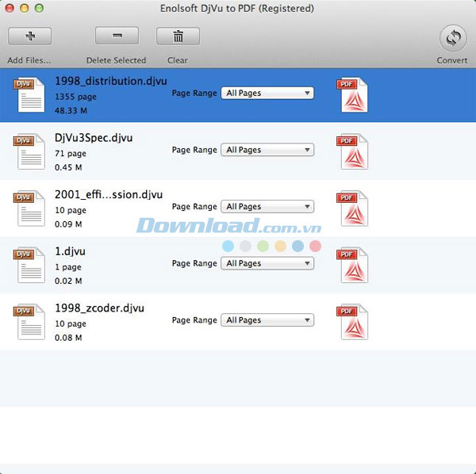Click the Add Files plus button
The height and width of the screenshot is (474, 476).
point(30,36)
